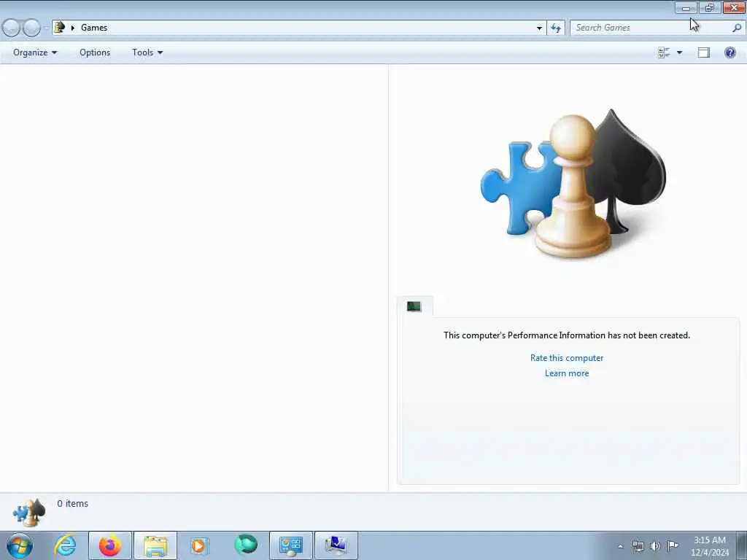The height and width of the screenshot is (560, 747).
Task: Open Windows Media Player from taskbar
Action: point(200,545)
